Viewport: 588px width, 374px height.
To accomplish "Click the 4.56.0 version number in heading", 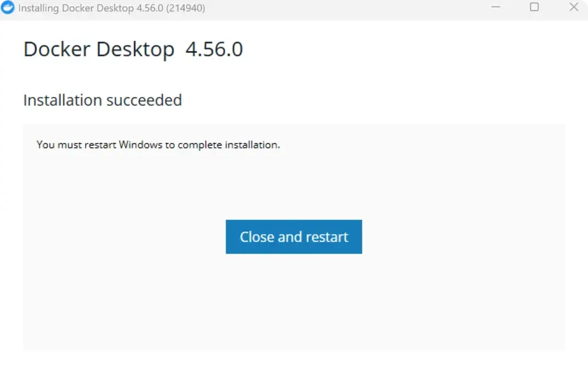I will [214, 49].
